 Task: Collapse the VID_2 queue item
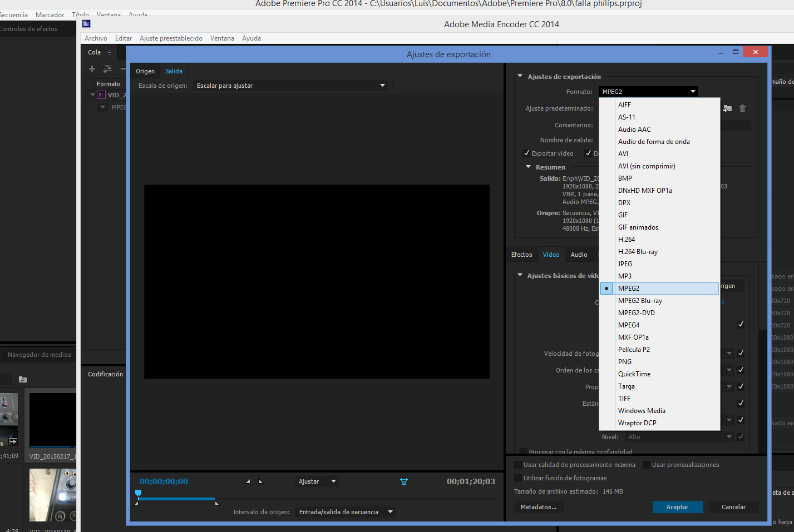pos(92,95)
